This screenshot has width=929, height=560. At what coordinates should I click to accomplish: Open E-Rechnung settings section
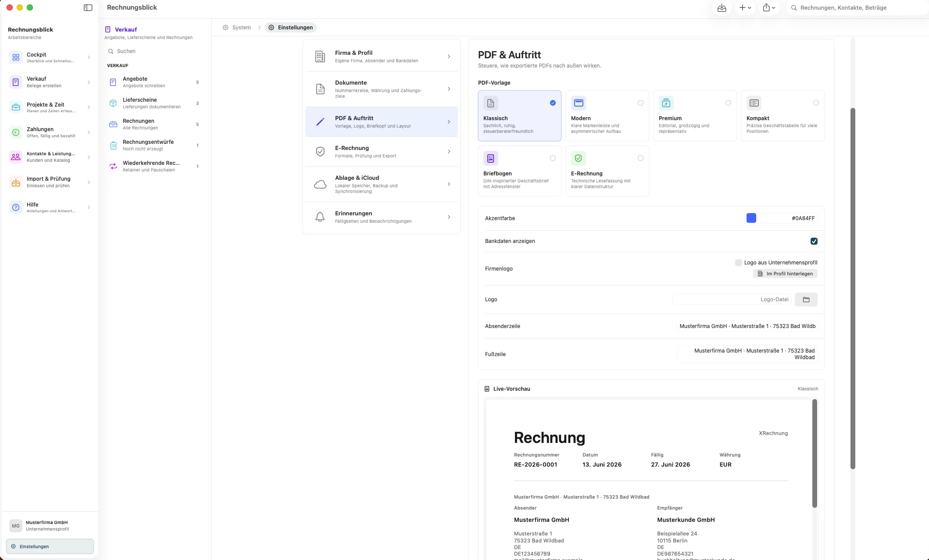point(382,151)
